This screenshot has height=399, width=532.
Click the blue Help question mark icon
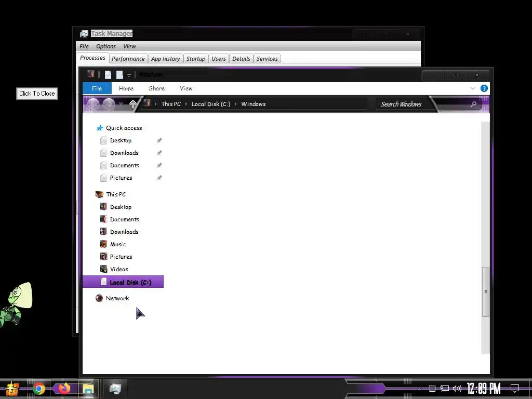point(484,88)
